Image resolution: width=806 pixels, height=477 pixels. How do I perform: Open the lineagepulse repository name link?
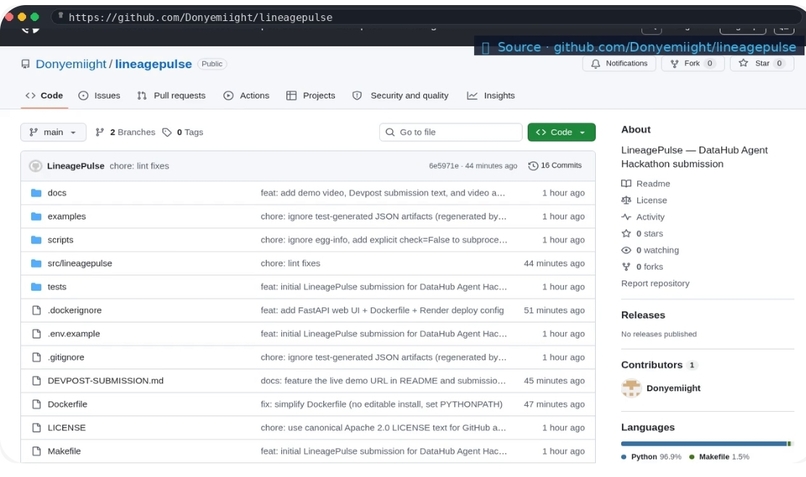point(153,64)
